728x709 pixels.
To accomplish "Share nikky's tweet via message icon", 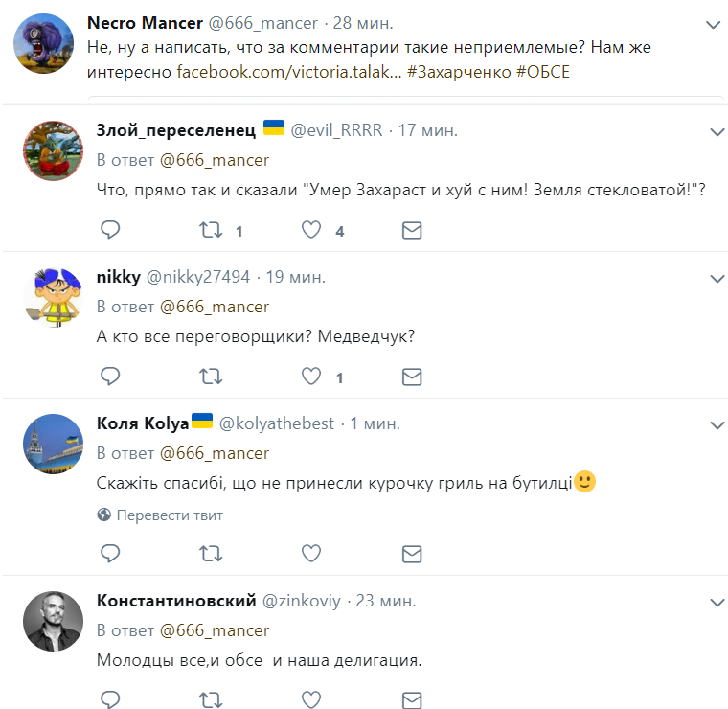I will (412, 377).
